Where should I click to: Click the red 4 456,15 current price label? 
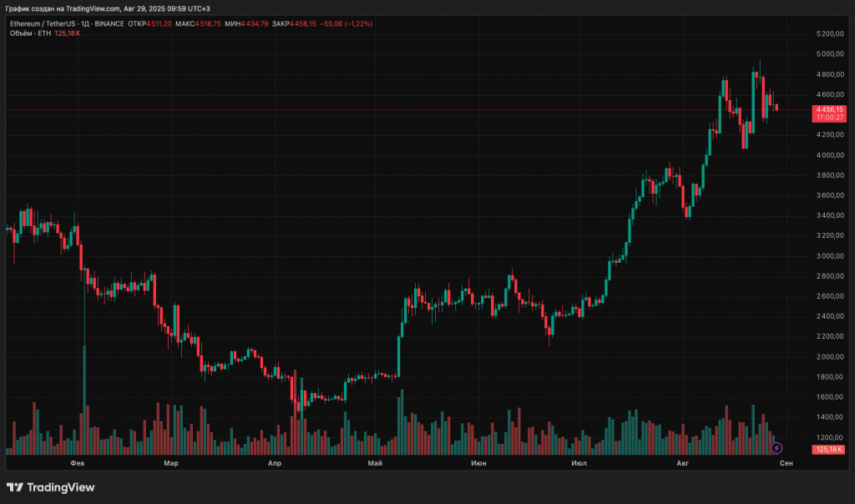[x=830, y=109]
